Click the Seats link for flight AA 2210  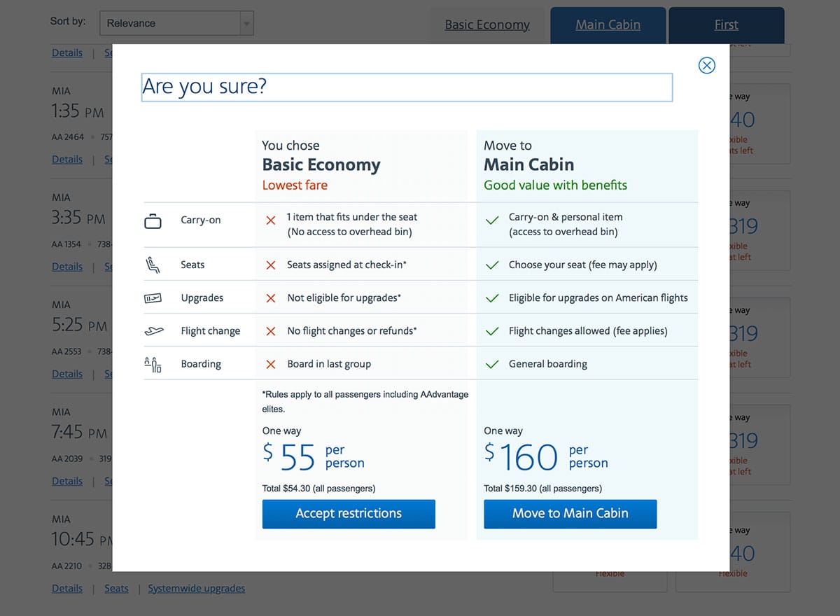tap(116, 588)
